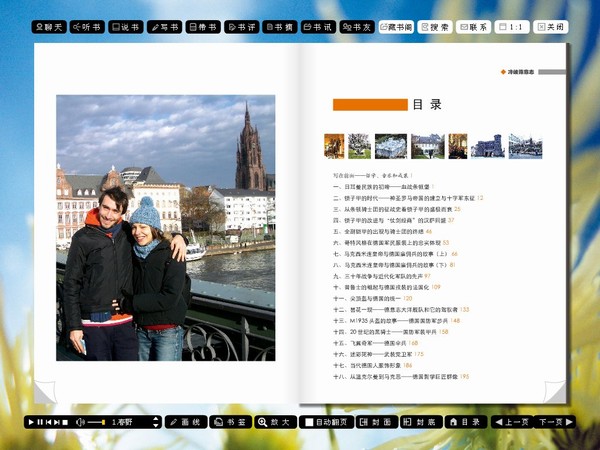Screen dimensions: 600x450
Task: Click the 目录 heading on the page
Action: [x=427, y=104]
